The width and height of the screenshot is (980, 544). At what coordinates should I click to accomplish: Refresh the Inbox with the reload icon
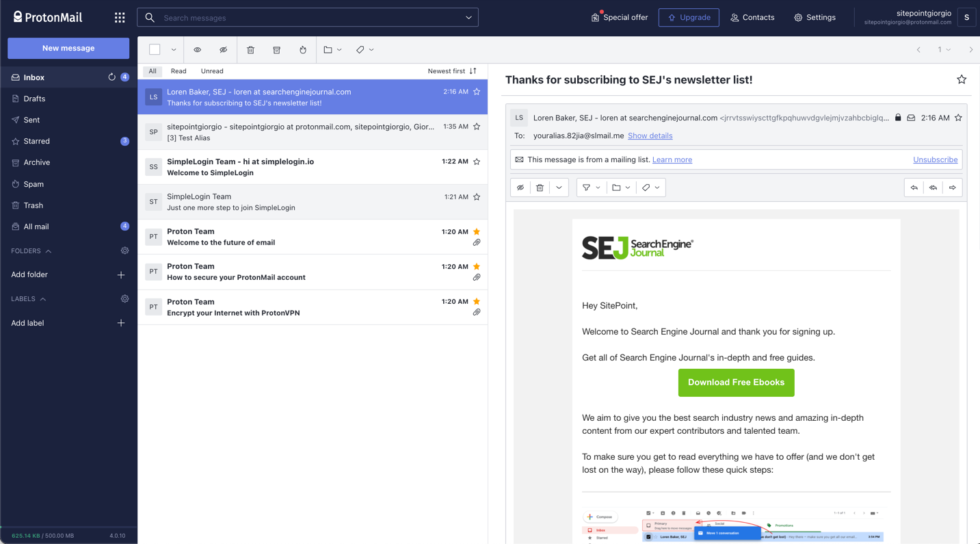point(111,77)
